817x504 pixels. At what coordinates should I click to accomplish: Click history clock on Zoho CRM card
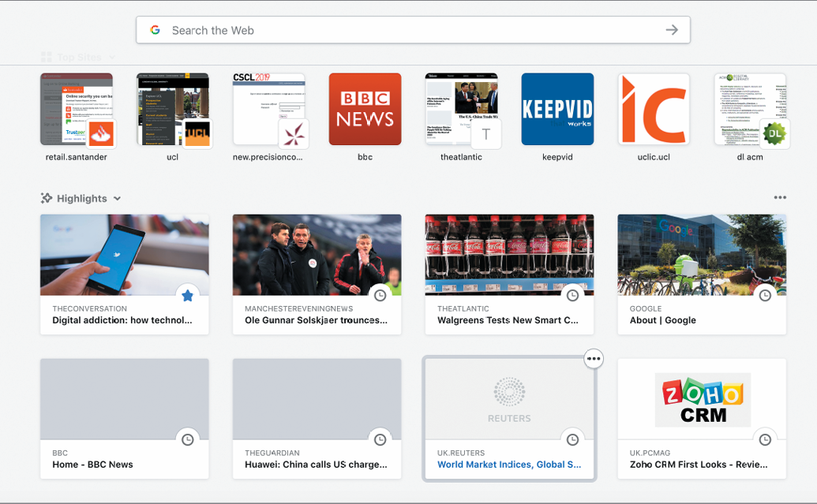pos(765,440)
